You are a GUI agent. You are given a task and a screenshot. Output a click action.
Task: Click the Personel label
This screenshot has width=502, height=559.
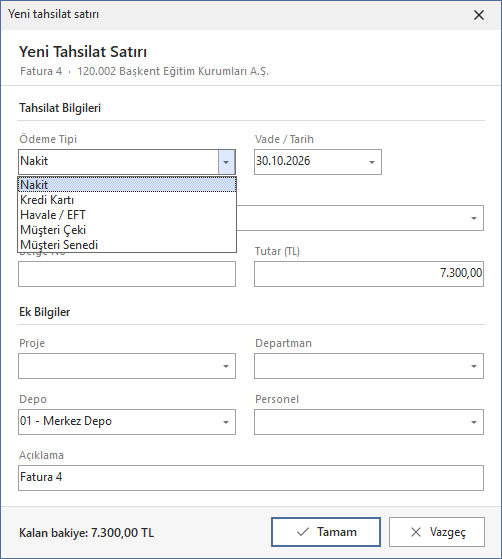(x=277, y=399)
